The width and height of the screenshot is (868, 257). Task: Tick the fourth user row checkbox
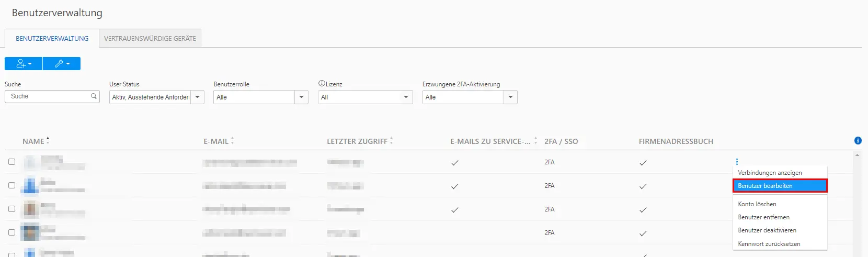12,232
